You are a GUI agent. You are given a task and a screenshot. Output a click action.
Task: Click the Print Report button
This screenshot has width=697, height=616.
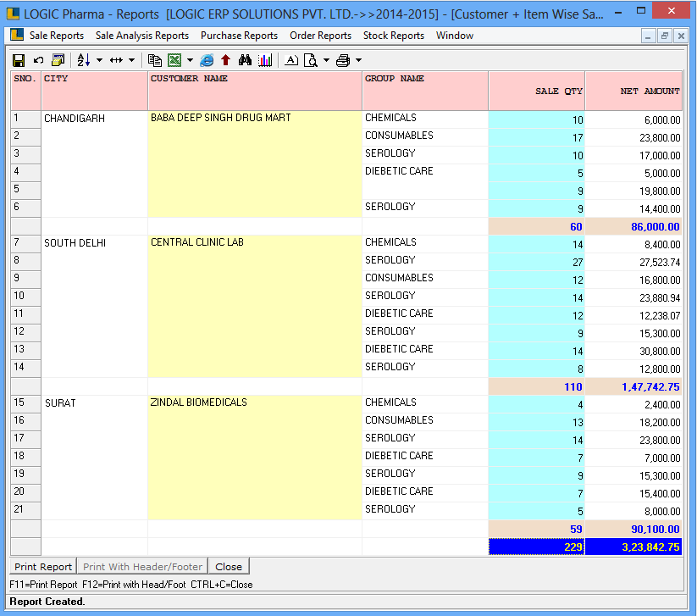coord(42,567)
